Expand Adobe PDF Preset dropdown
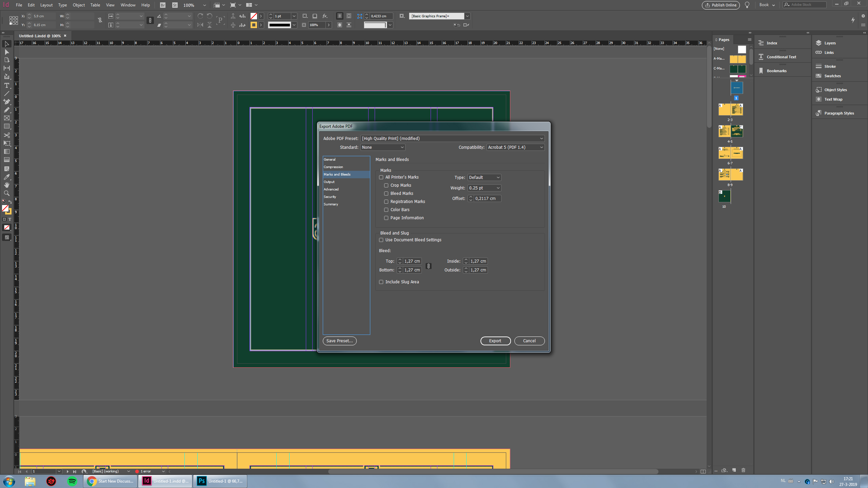This screenshot has width=868, height=488. coord(541,138)
